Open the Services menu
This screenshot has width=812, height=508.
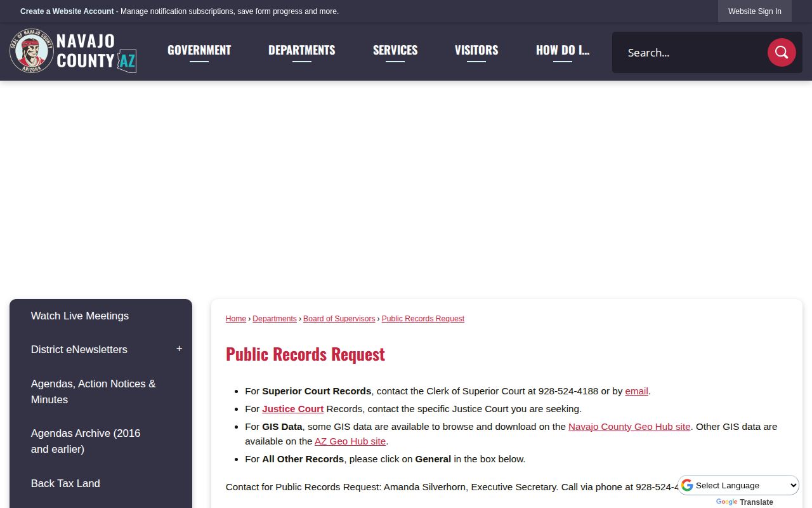click(x=395, y=50)
